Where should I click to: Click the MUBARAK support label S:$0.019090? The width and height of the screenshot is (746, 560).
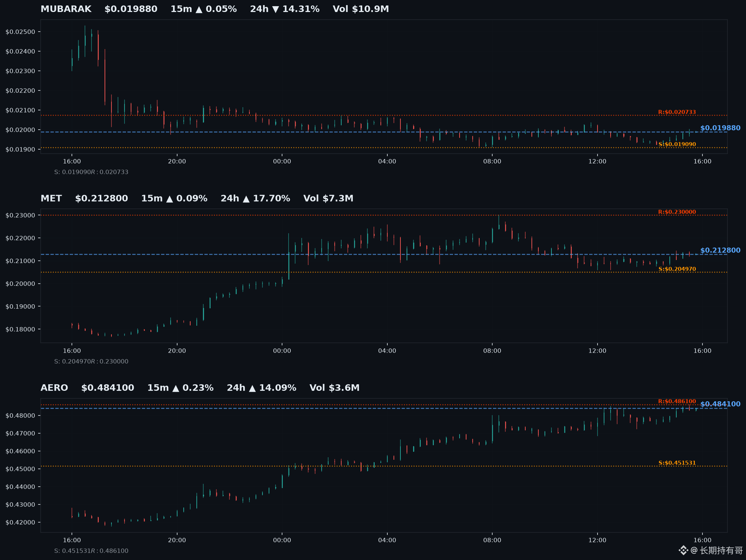click(677, 144)
